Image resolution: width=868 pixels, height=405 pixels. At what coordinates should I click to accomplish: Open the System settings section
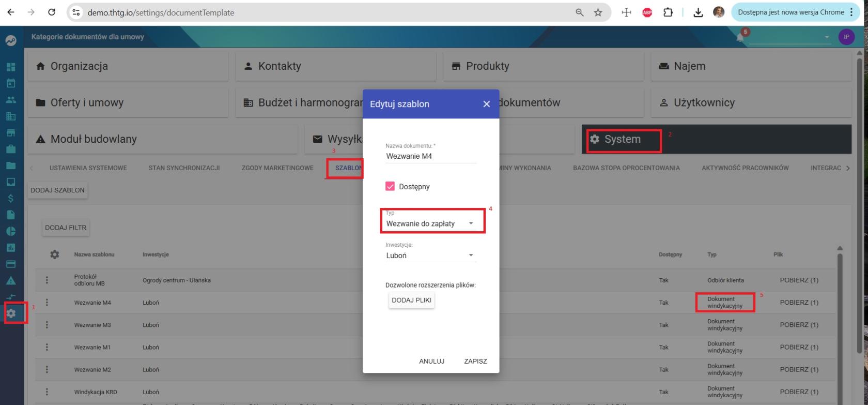716,139
